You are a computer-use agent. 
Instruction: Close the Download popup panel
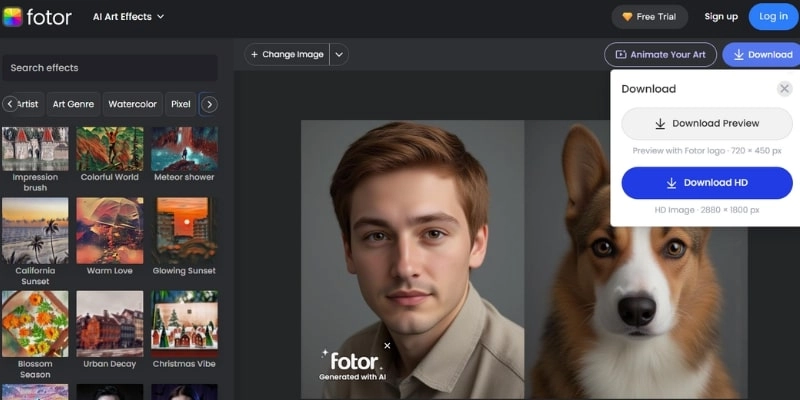click(784, 89)
